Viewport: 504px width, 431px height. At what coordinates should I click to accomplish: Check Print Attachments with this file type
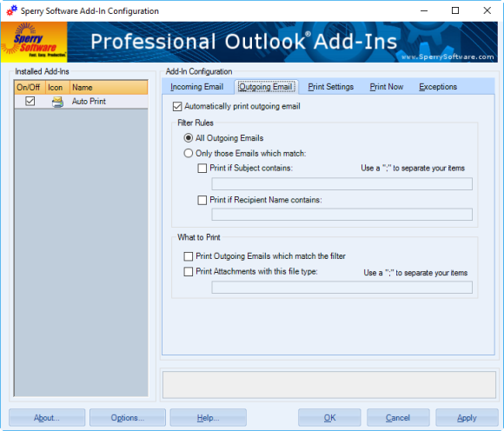point(188,272)
